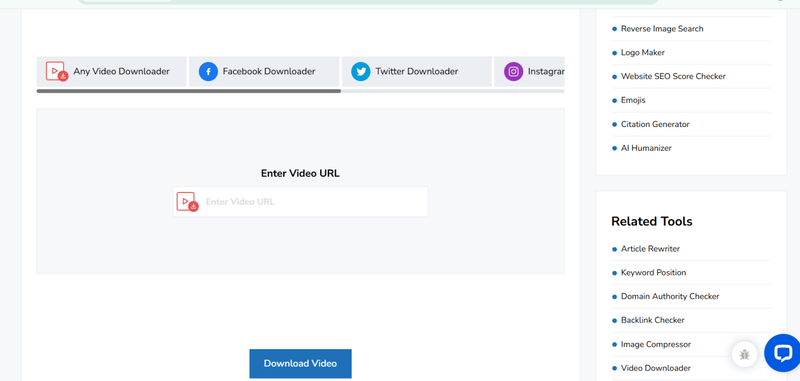This screenshot has width=800, height=381.
Task: Click the video icon inside the URL field
Action: click(187, 202)
